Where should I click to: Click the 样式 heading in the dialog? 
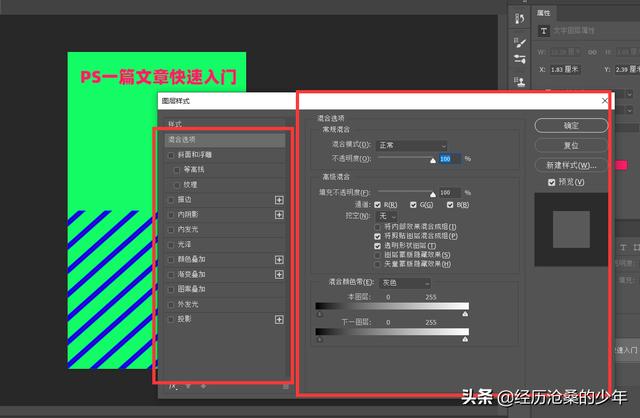pos(175,124)
